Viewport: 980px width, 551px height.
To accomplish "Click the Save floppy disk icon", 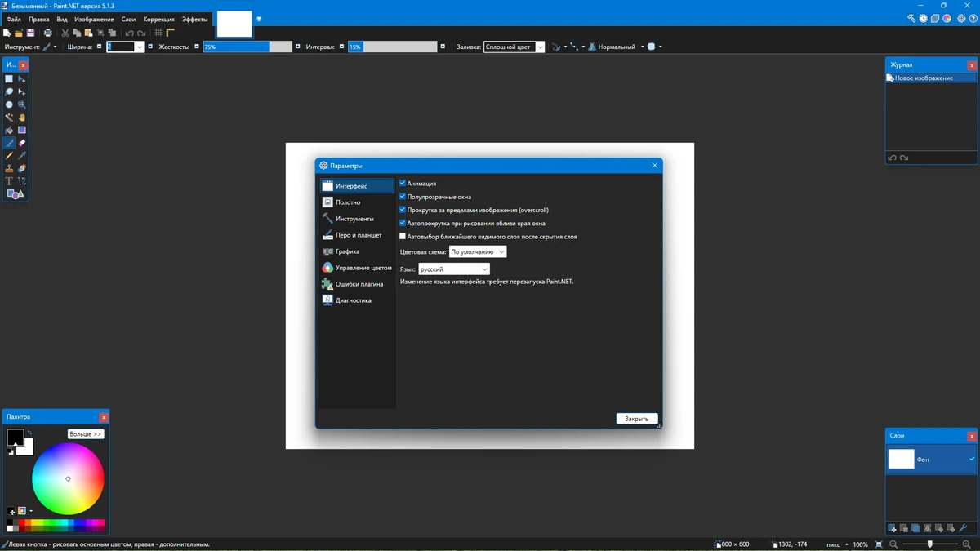I will (x=30, y=33).
